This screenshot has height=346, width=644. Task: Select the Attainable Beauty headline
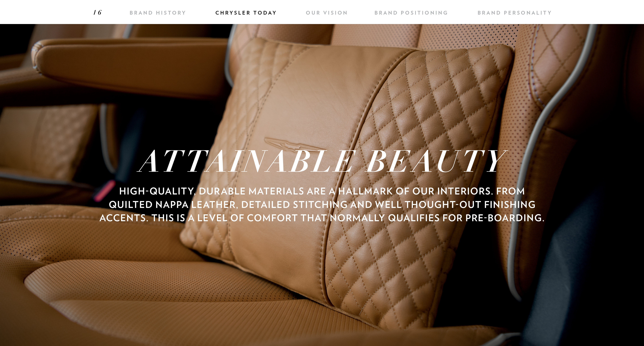[322, 161]
